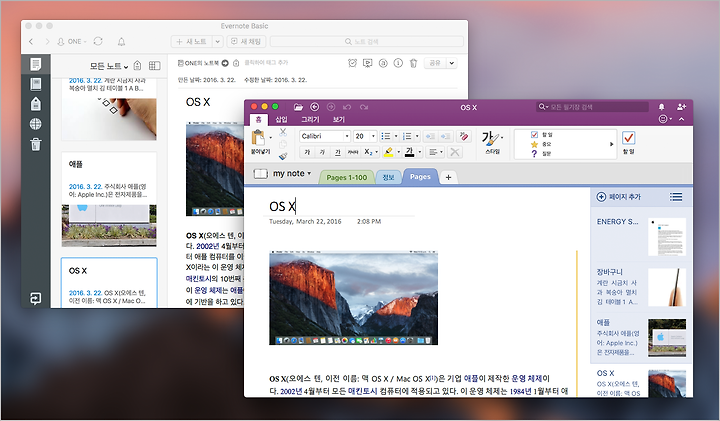The height and width of the screenshot is (421, 720).
Task: Start presentation mode in Evernote note header
Action: (x=367, y=63)
